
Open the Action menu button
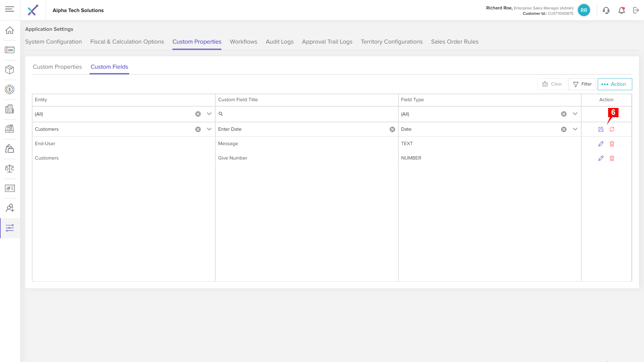[x=614, y=84]
